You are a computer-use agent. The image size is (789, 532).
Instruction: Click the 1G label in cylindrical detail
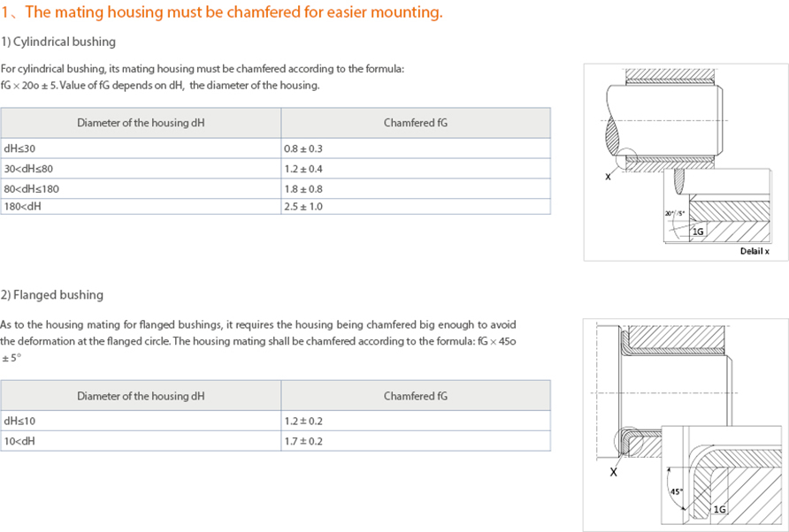[x=698, y=232]
